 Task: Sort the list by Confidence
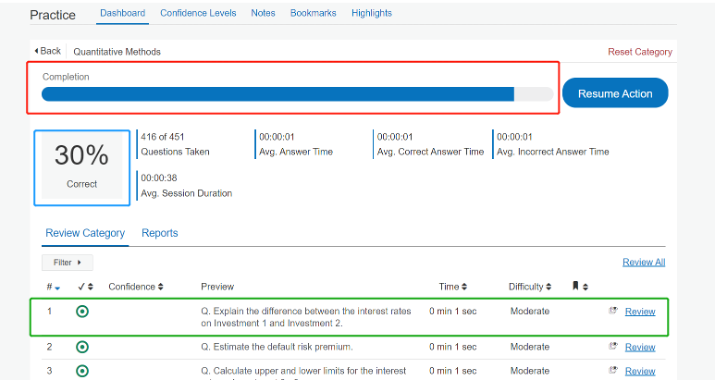click(136, 287)
